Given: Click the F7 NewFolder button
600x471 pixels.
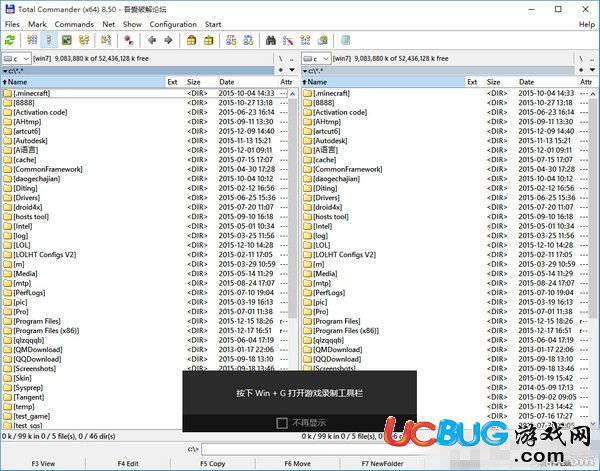Looking at the screenshot, I should pyautogui.click(x=382, y=464).
